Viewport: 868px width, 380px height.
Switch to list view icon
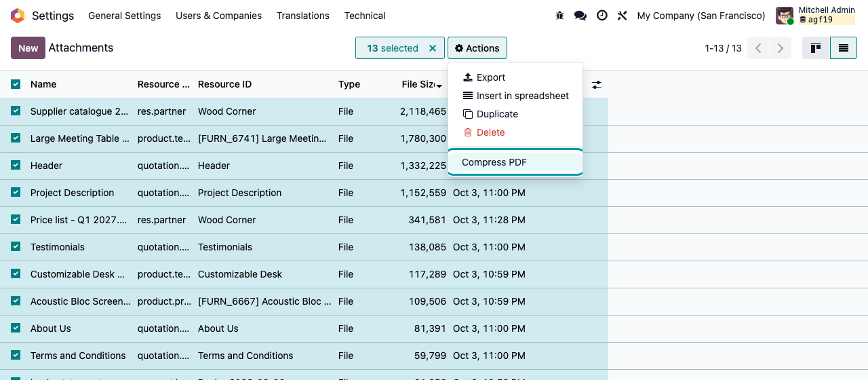pyautogui.click(x=844, y=48)
